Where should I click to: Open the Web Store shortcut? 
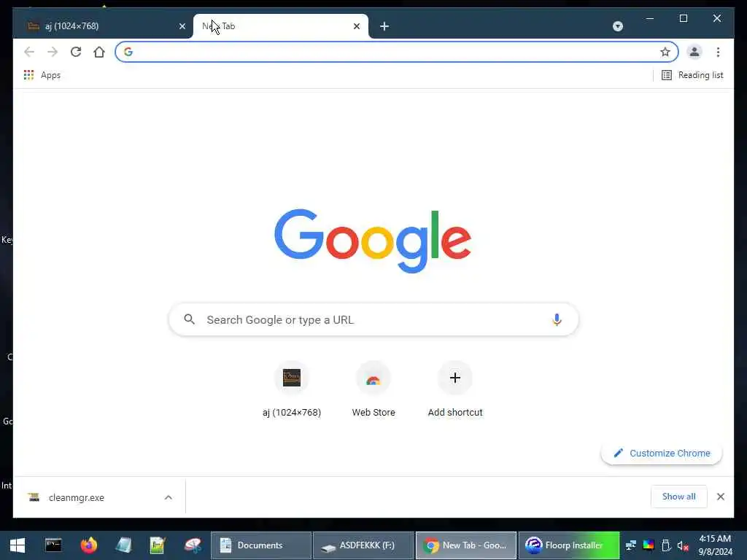coord(373,390)
